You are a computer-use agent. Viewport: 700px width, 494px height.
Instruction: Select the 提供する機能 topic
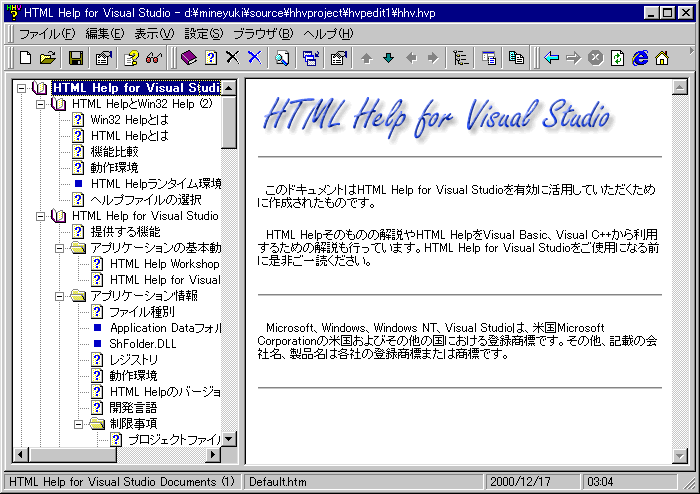click(125, 232)
